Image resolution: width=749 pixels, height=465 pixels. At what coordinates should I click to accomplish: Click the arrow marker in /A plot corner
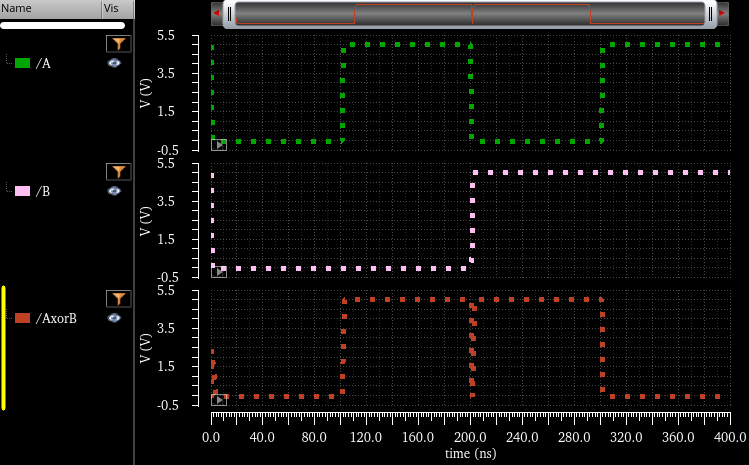point(218,145)
